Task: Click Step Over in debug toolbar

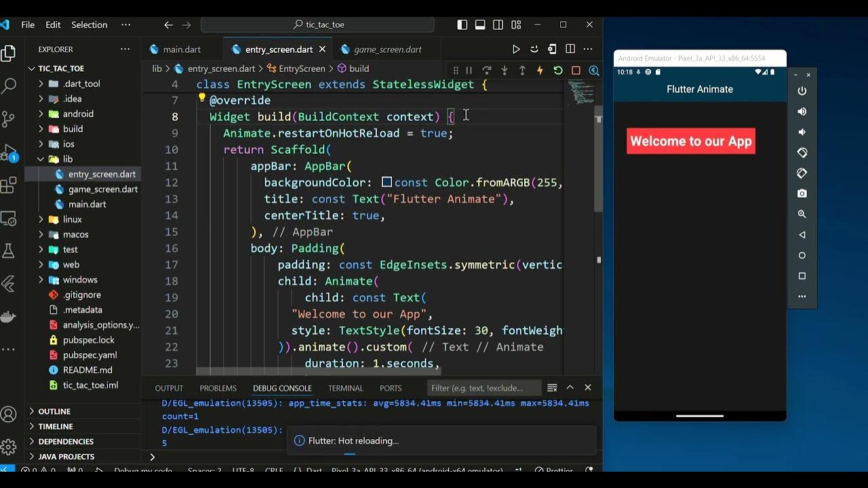Action: [486, 70]
